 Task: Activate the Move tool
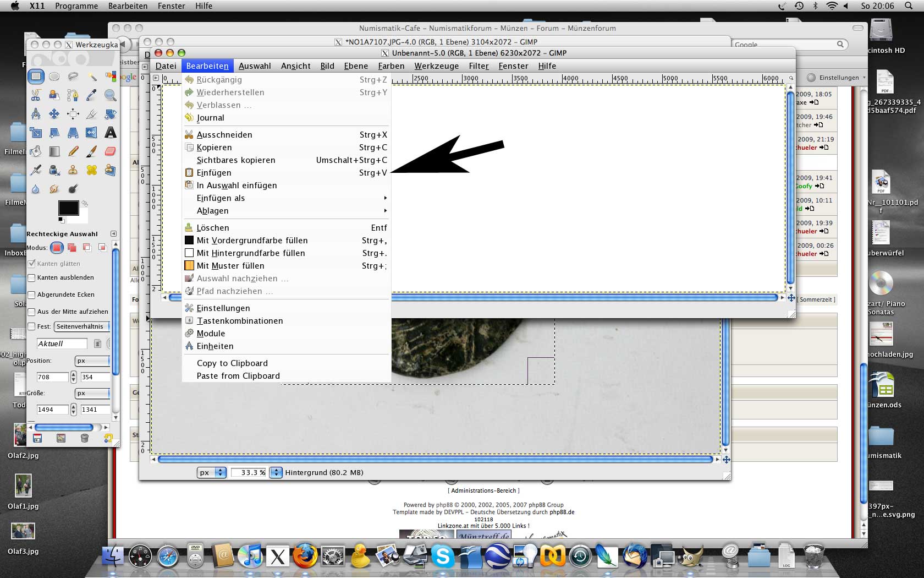[54, 114]
